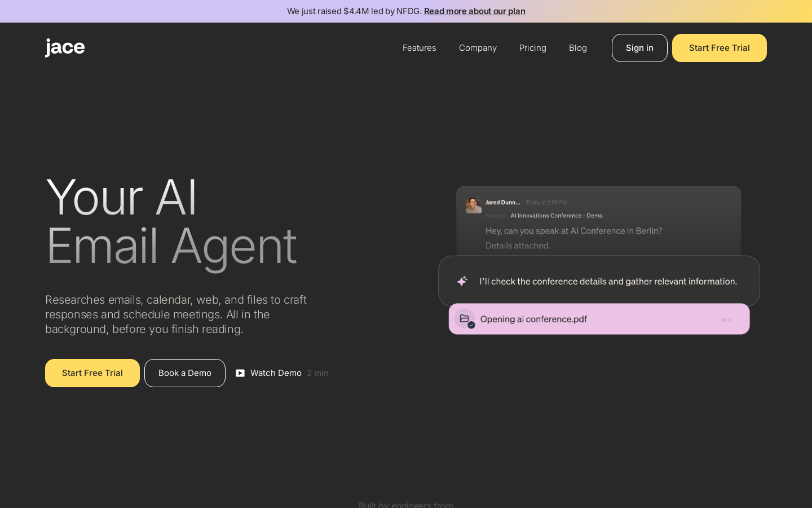The width and height of the screenshot is (812, 508).
Task: Click the Watch Demo play icon
Action: point(240,373)
